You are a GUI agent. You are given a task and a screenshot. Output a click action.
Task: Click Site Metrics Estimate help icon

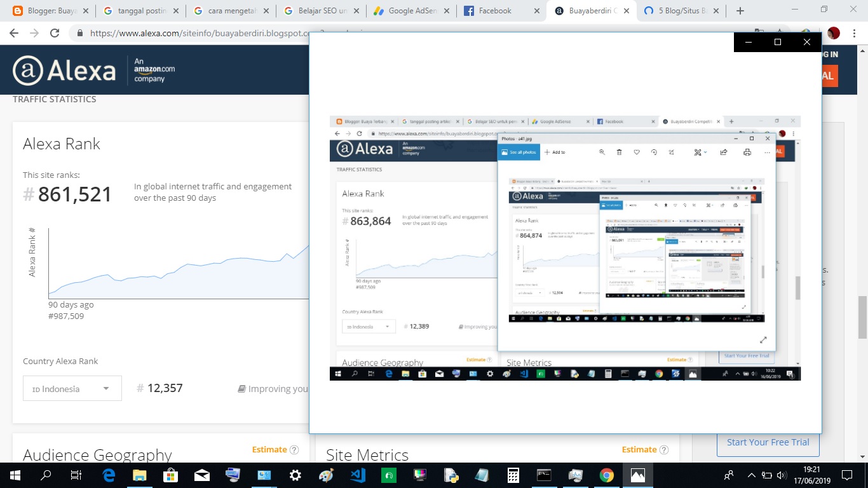coord(664,449)
